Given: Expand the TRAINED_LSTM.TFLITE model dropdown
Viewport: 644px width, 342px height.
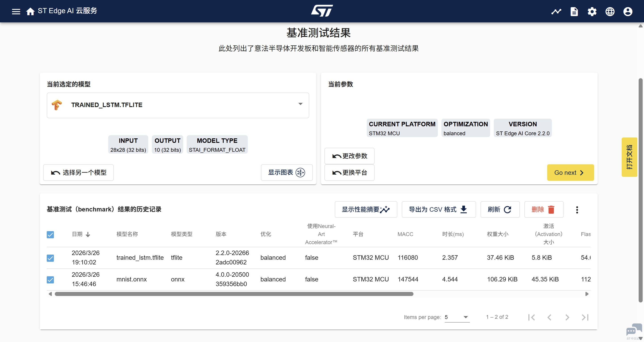Looking at the screenshot, I should (x=300, y=104).
